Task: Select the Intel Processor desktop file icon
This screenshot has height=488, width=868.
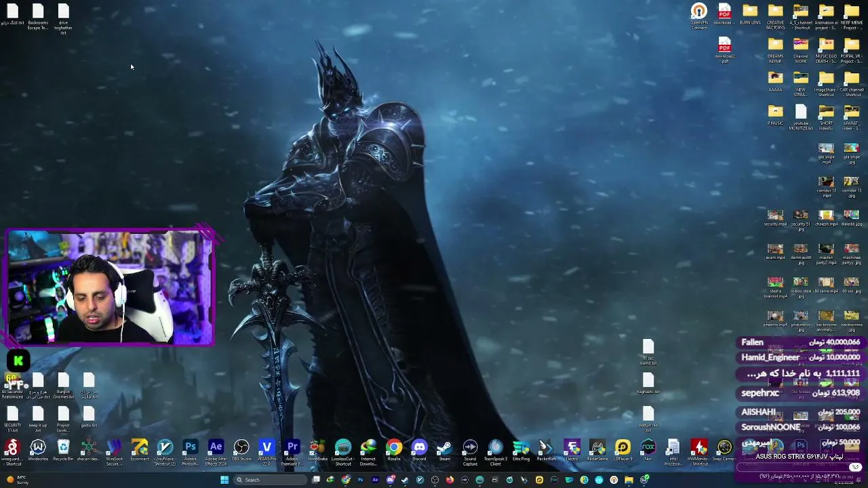Action: (673, 452)
